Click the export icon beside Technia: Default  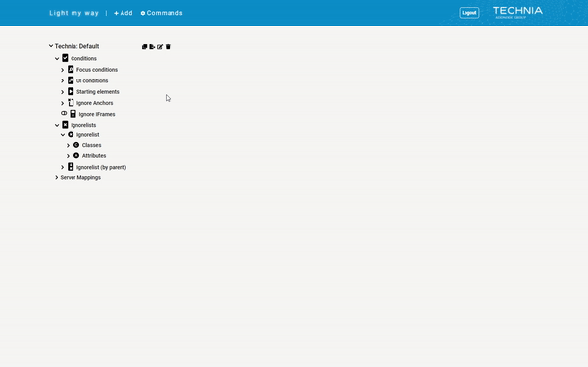(x=152, y=46)
